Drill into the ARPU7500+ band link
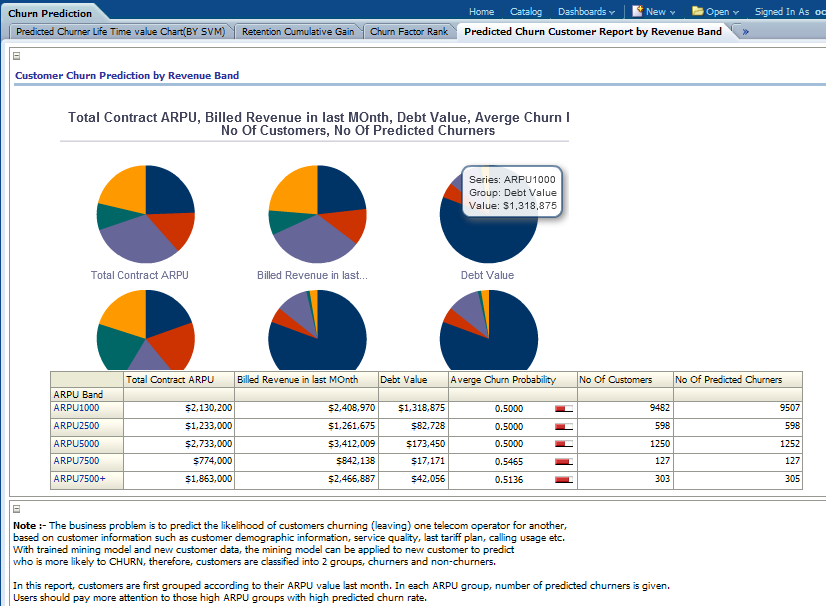Image resolution: width=826 pixels, height=606 pixels. coord(79,478)
